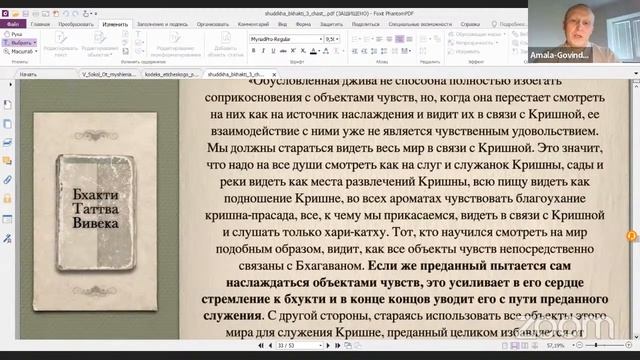Image resolution: width=640 pixels, height=360 pixels.
Task: Open the Справка ribbon tab
Action: coord(470,24)
